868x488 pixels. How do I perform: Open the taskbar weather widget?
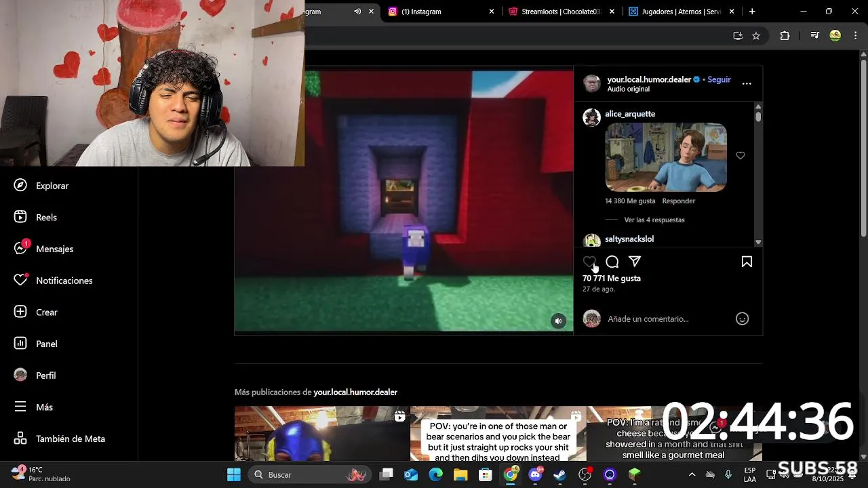click(41, 474)
